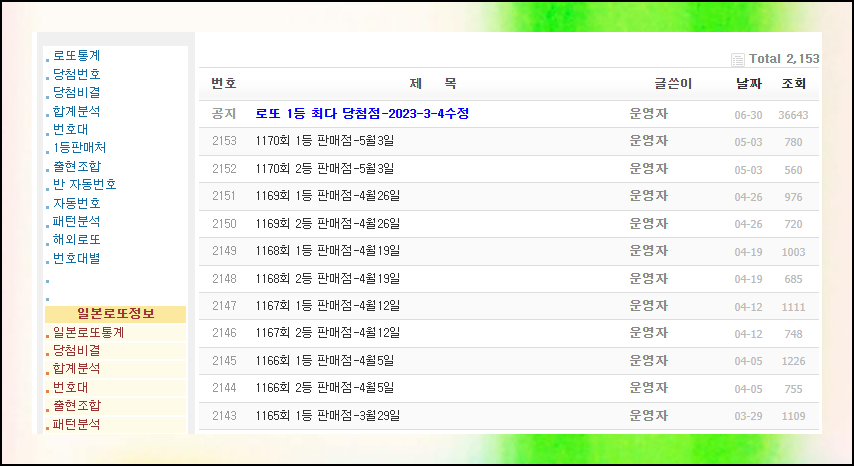854x466 pixels.
Task: Click the 번호 column header
Action: pyautogui.click(x=224, y=84)
